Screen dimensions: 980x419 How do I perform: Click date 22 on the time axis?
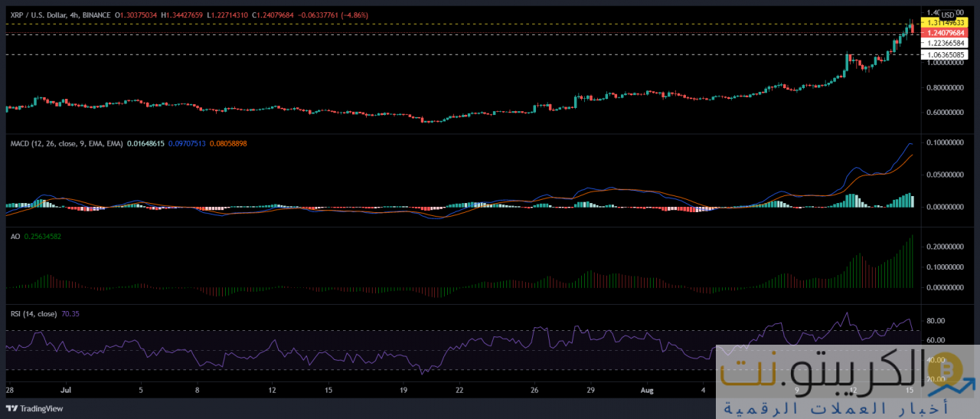pyautogui.click(x=459, y=390)
